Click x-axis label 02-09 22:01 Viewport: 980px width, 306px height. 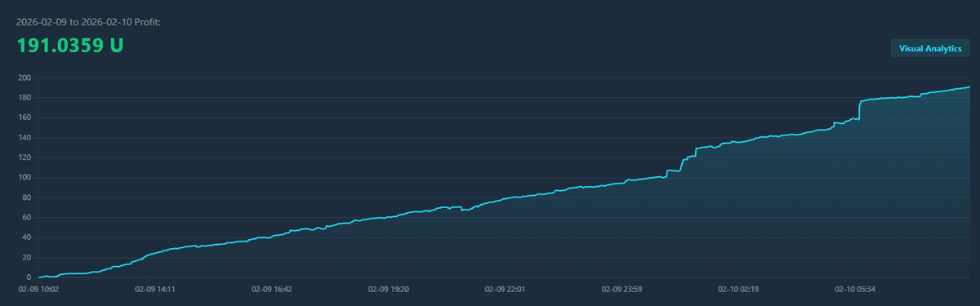tap(506, 289)
